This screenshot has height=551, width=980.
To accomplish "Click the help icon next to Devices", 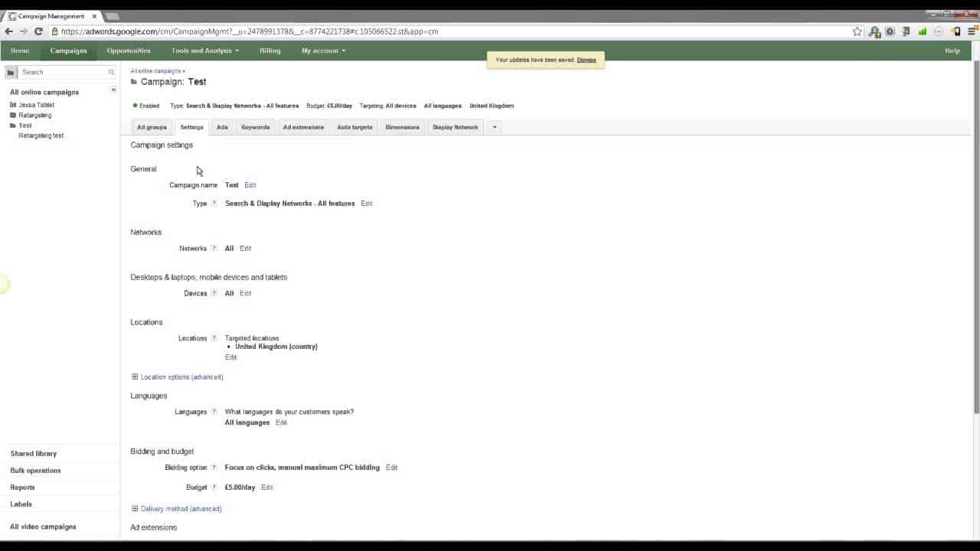I will pos(214,293).
